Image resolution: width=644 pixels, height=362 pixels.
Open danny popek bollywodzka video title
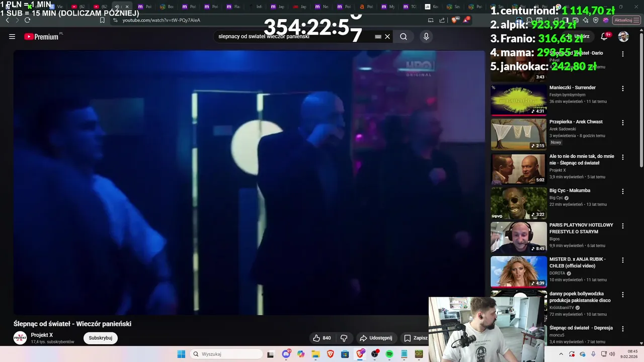pos(580,297)
